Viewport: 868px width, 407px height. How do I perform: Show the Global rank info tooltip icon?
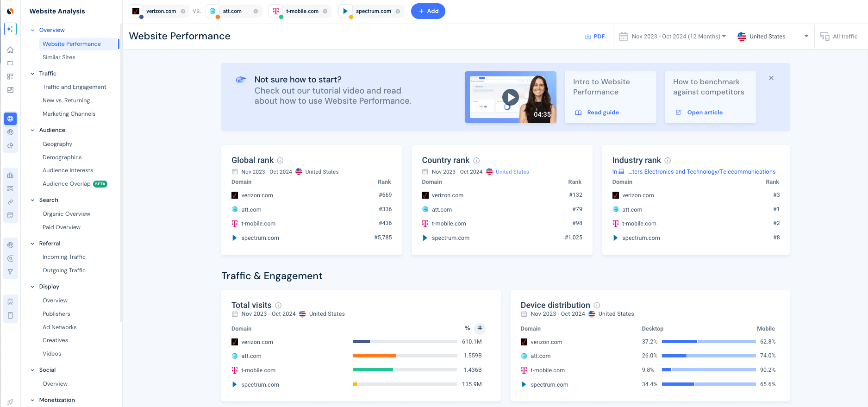280,160
